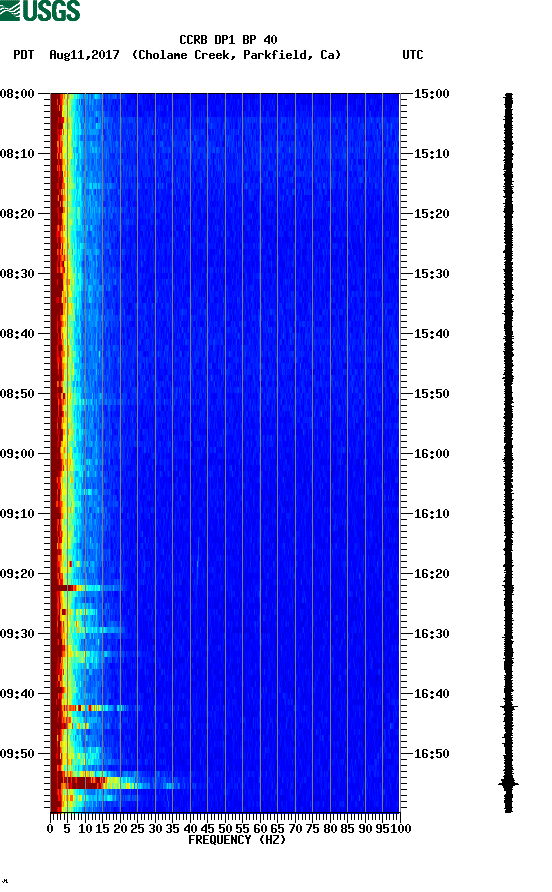The width and height of the screenshot is (552, 892).
Task: Click the 08:50 PDT time label
Action: 18,394
